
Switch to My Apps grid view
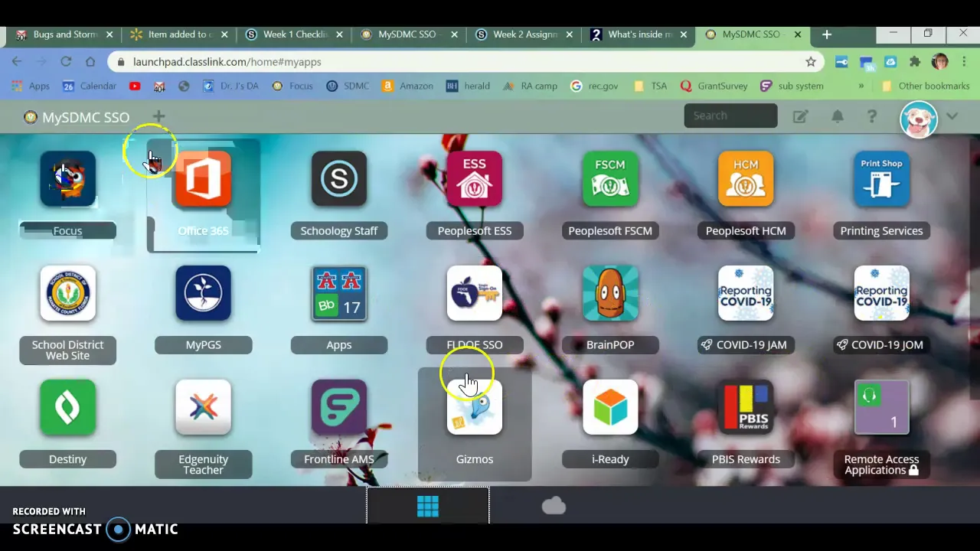pyautogui.click(x=428, y=506)
